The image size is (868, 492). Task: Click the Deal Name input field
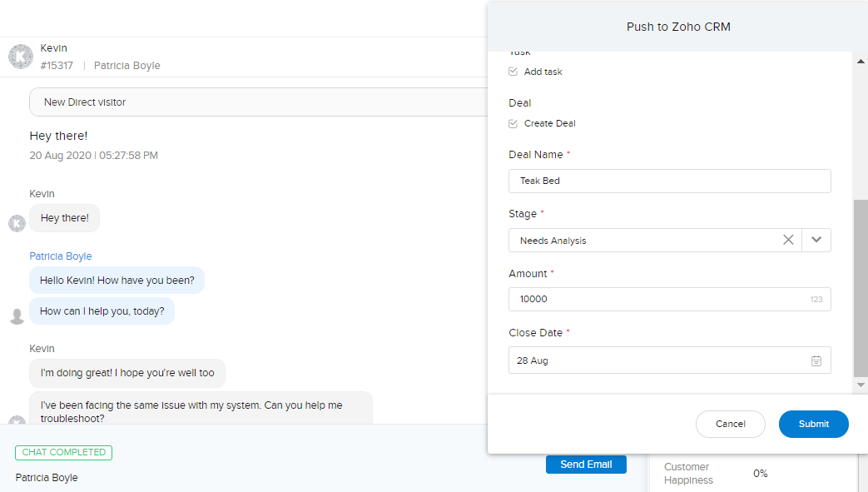pos(669,181)
